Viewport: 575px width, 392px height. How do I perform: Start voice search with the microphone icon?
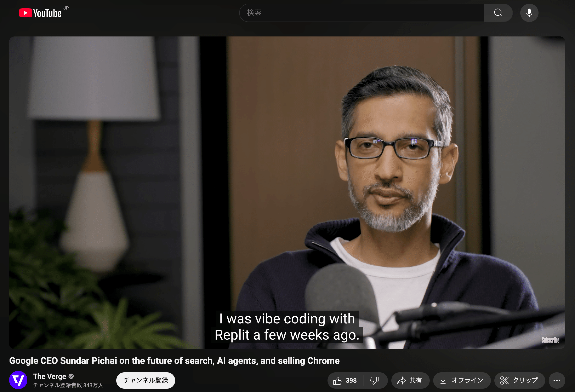coord(529,13)
